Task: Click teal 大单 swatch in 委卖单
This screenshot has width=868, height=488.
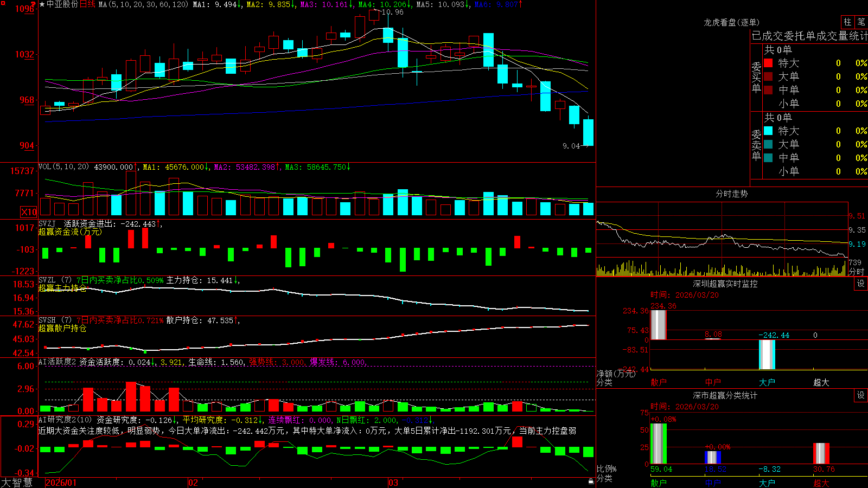Action: click(768, 144)
